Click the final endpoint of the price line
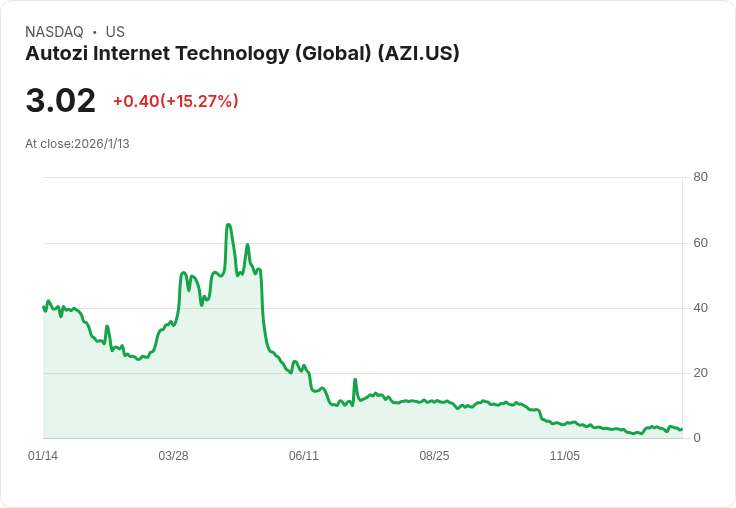 pos(681,429)
